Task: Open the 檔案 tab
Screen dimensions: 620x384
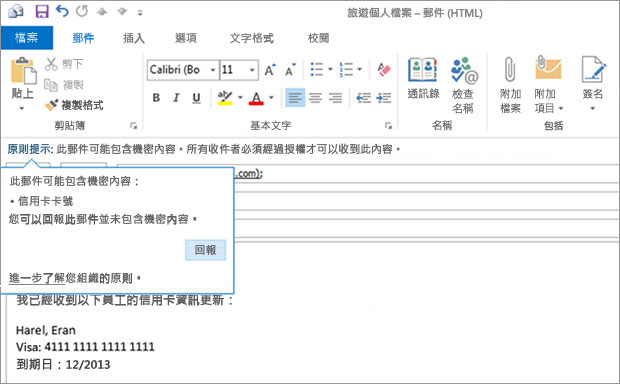Action: coord(26,38)
